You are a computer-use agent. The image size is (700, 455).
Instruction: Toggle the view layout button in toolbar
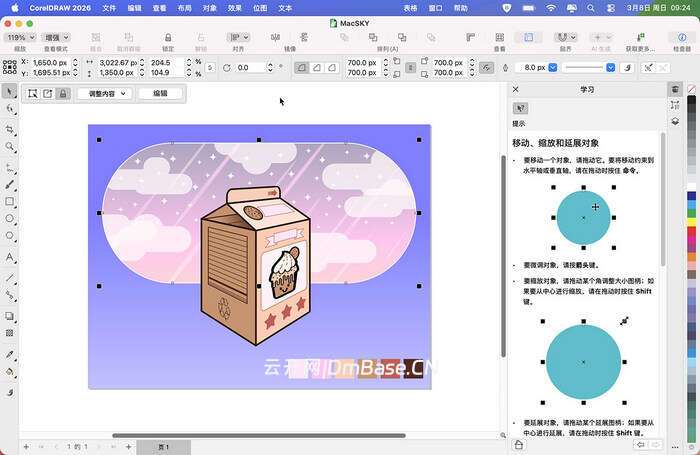(x=529, y=37)
